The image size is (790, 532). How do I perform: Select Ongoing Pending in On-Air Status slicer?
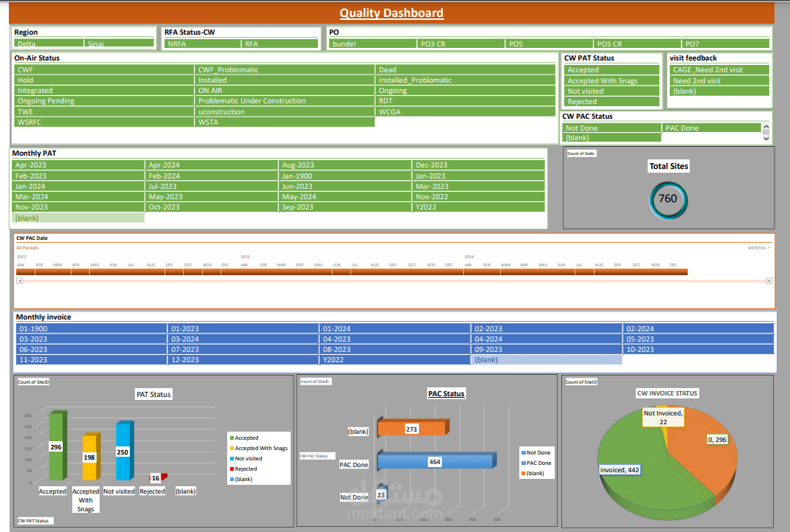[104, 101]
